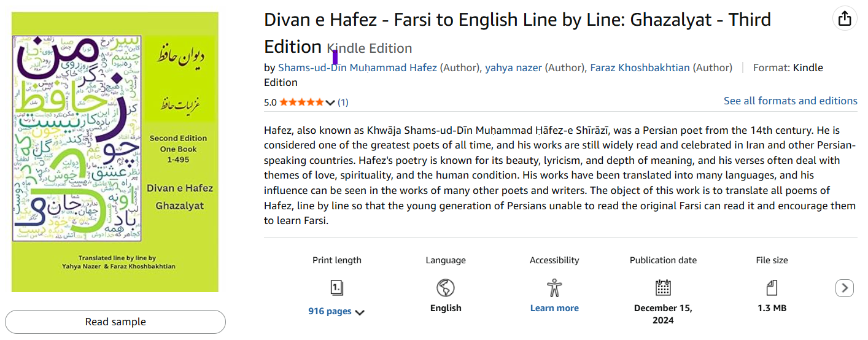Viewport: 868px width, 340px height.
Task: Click the share icon at top right
Action: (x=845, y=19)
